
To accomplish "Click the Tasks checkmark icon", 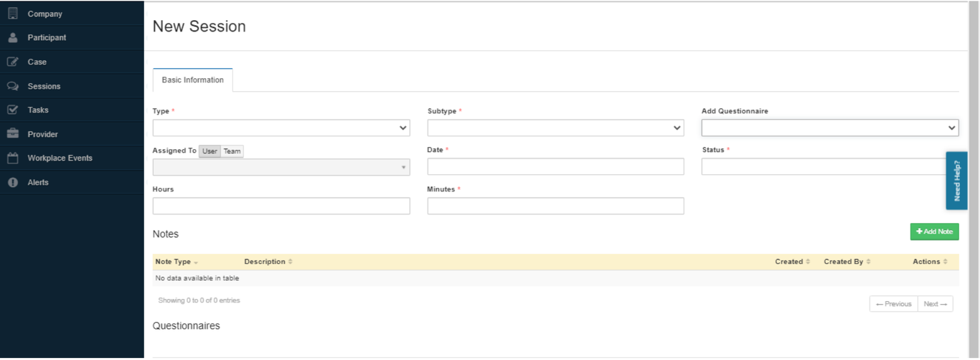I will 12,110.
